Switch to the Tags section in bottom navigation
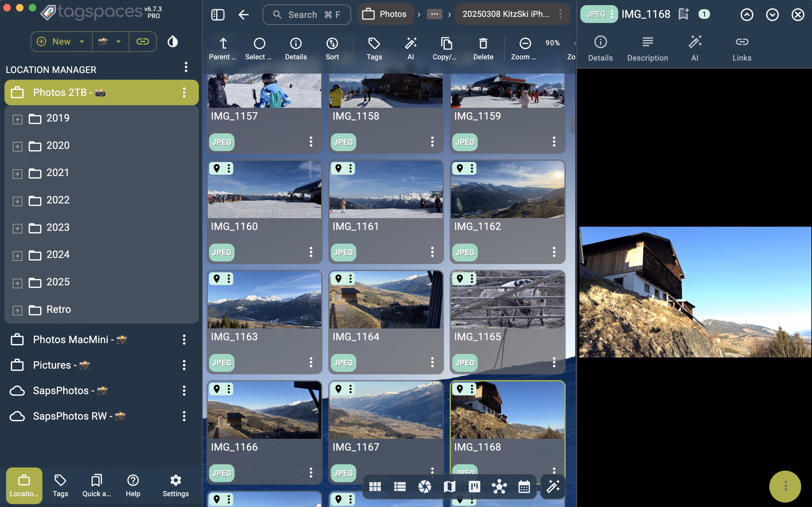Image resolution: width=812 pixels, height=507 pixels. coord(60,485)
